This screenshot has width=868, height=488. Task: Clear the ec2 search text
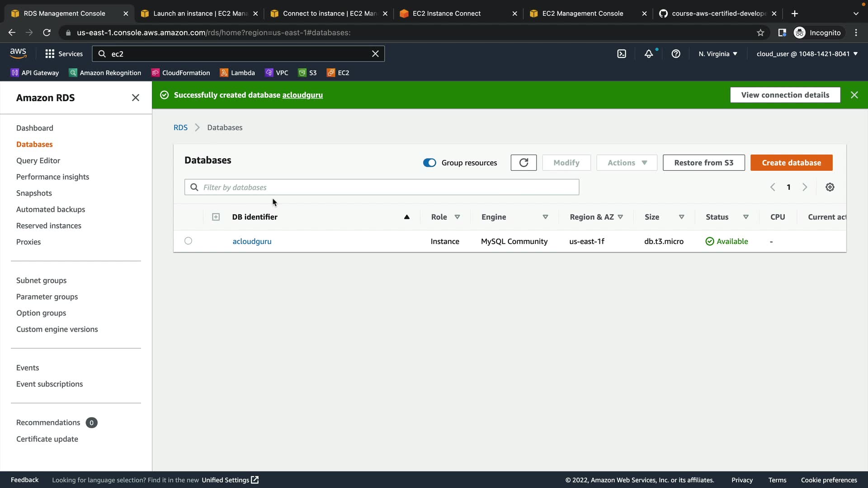[375, 54]
